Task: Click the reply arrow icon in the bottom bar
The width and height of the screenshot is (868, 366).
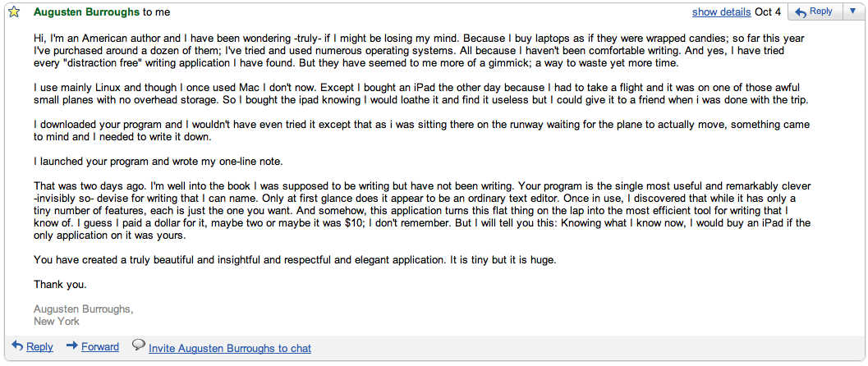Action: (17, 346)
